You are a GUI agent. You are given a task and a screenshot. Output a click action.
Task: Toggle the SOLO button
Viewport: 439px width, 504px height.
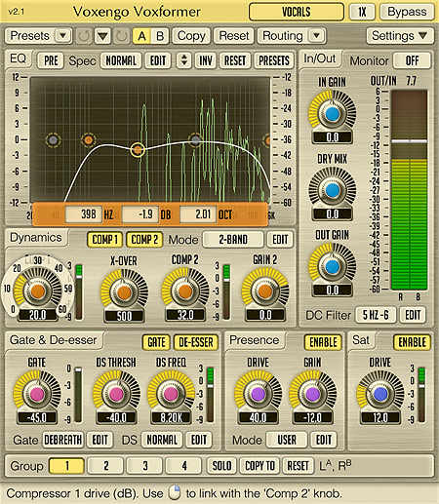point(221,466)
